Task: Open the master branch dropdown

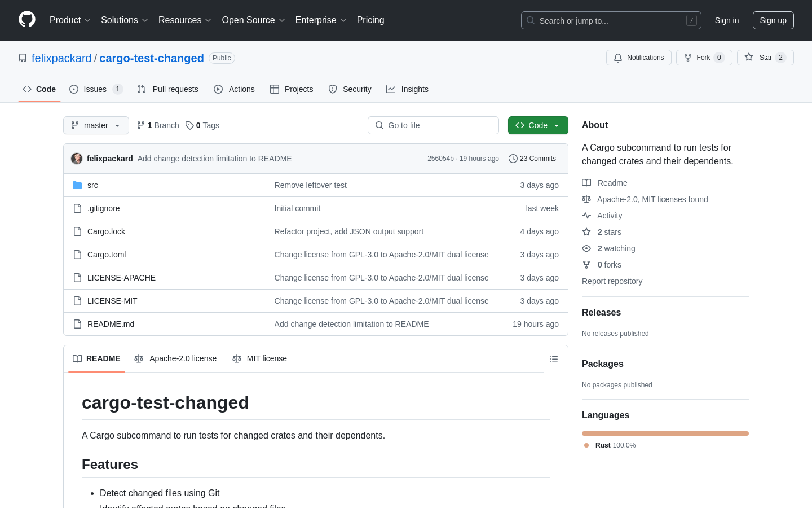Action: pyautogui.click(x=96, y=125)
